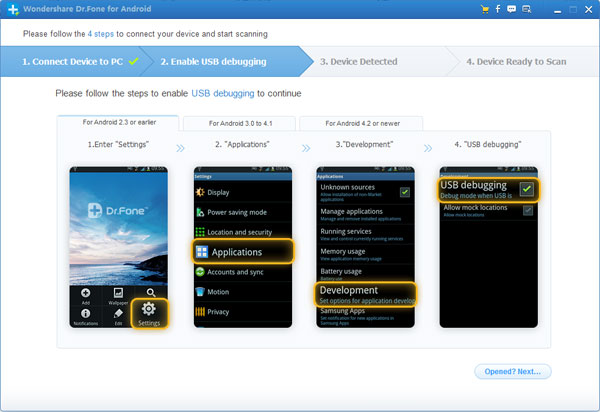600x412 pixels.
Task: Click the Opened? Next... button
Action: [x=513, y=371]
